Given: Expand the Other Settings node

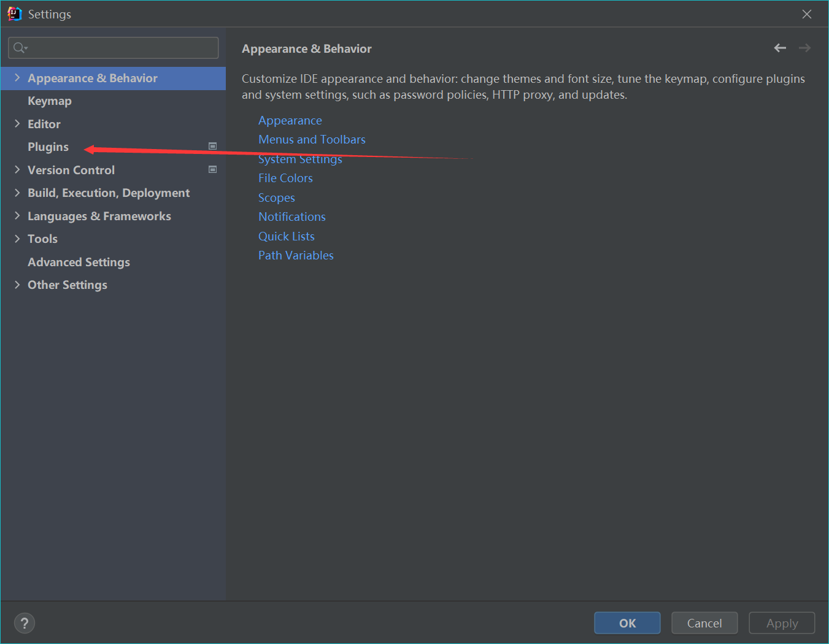Looking at the screenshot, I should 17,285.
